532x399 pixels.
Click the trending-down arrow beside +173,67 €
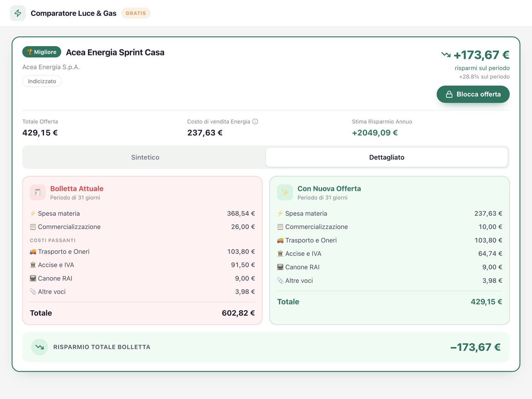point(446,55)
